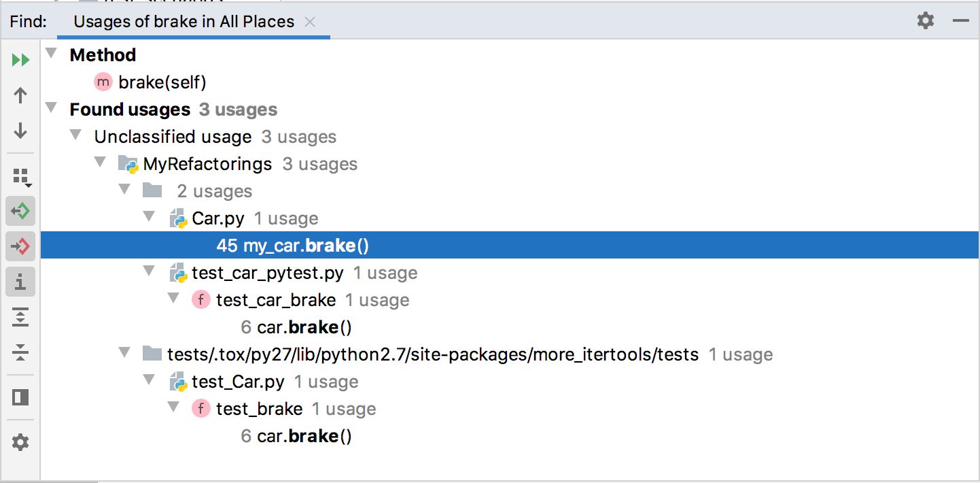Jump to previous occurrence with up arrow
Screen dimensions: 980x483
coord(20,95)
